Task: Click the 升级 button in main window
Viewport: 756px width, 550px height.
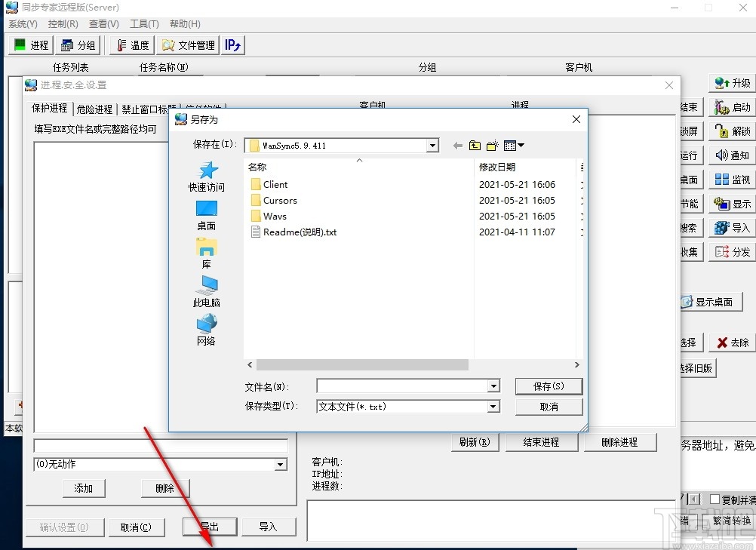Action: pyautogui.click(x=732, y=83)
